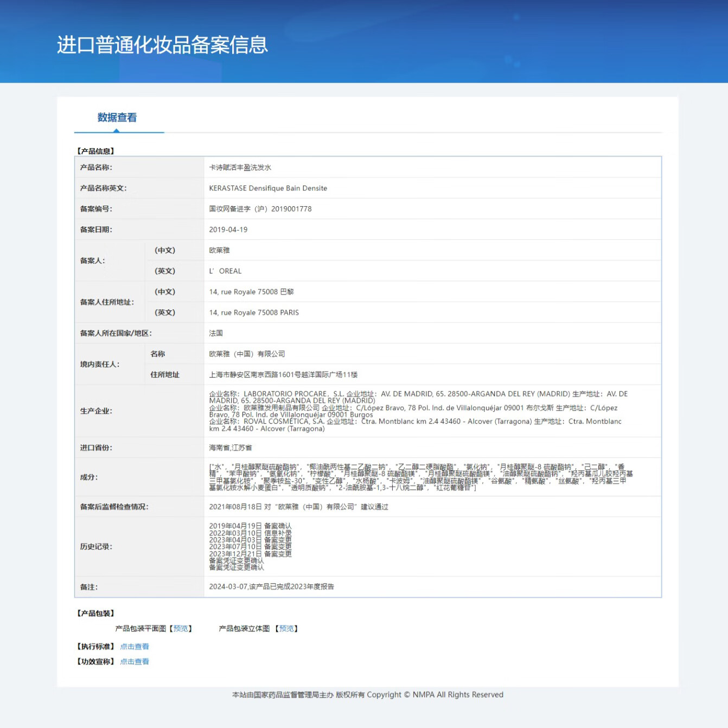Click the import provinces 海南省,江苏省
This screenshot has height=728, width=728.
coord(231,448)
